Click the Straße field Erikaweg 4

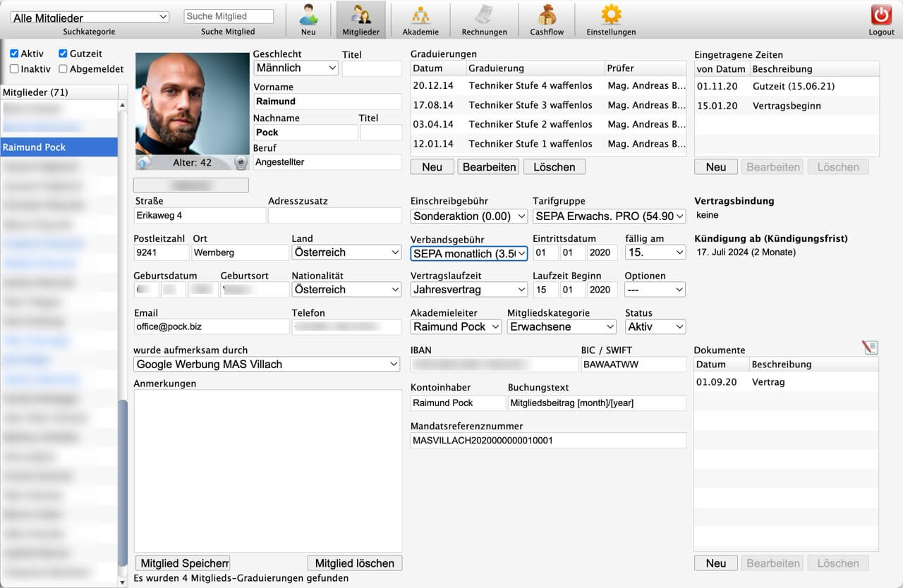tap(200, 215)
